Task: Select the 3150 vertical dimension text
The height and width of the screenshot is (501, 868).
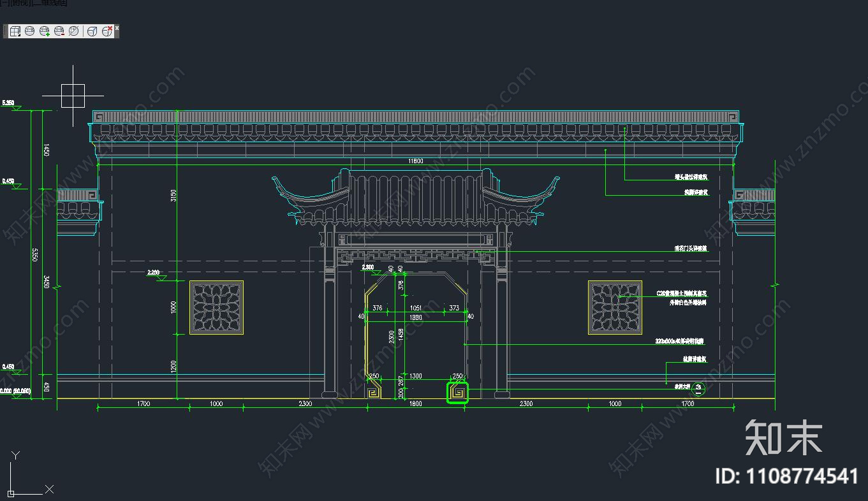Action: pos(173,196)
